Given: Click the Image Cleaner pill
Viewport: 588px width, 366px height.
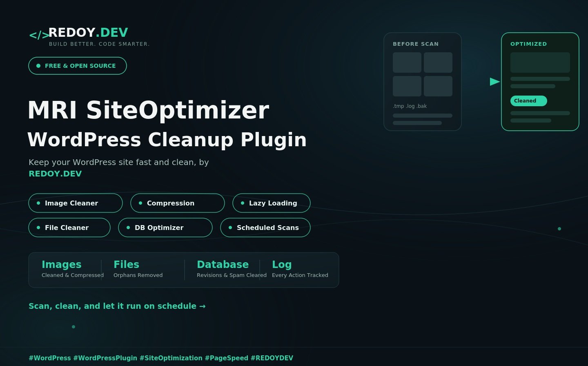Looking at the screenshot, I should point(76,203).
